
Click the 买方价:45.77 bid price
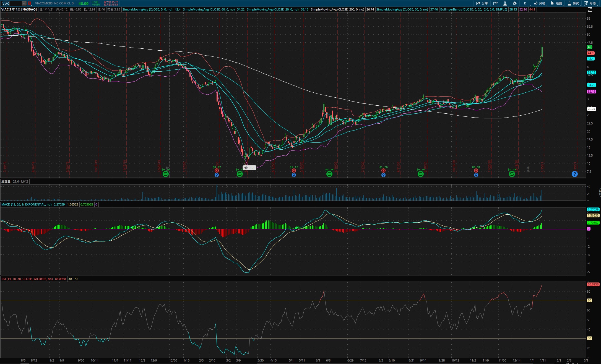click(111, 2)
